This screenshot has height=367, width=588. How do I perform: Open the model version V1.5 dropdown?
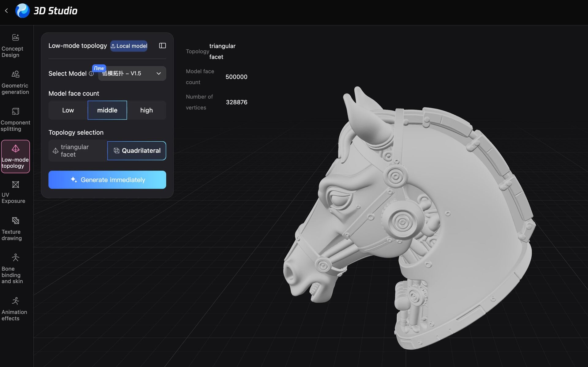(132, 74)
